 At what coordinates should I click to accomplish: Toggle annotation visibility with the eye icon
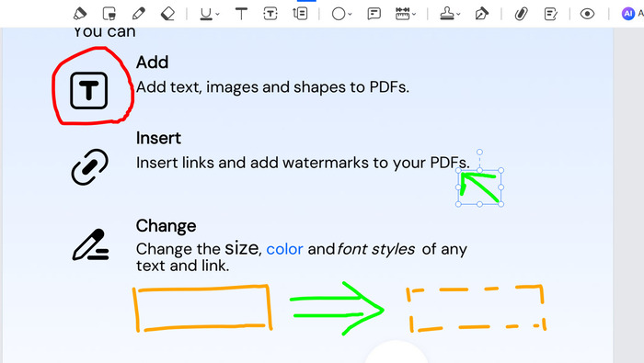click(587, 14)
